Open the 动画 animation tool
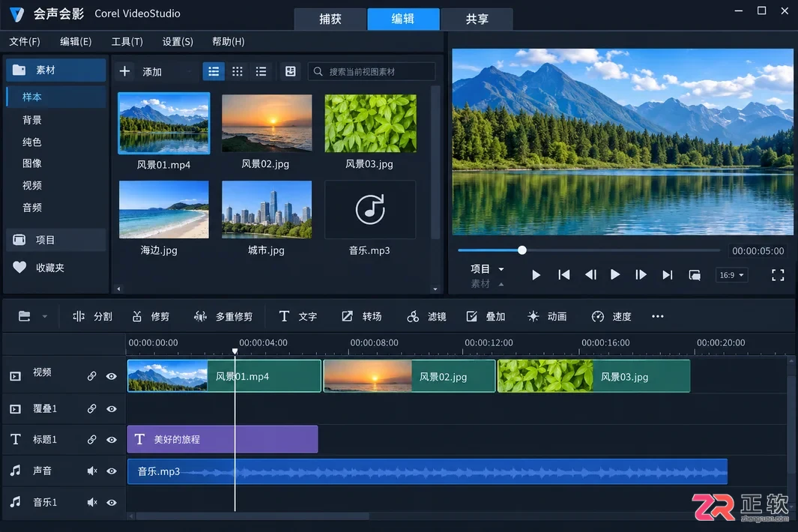The width and height of the screenshot is (798, 532). coord(547,317)
